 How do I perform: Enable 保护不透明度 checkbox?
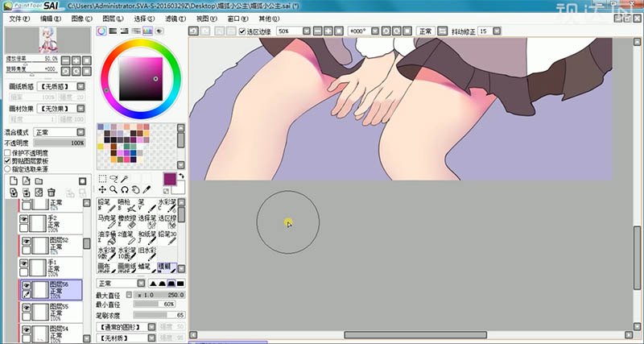[7, 153]
